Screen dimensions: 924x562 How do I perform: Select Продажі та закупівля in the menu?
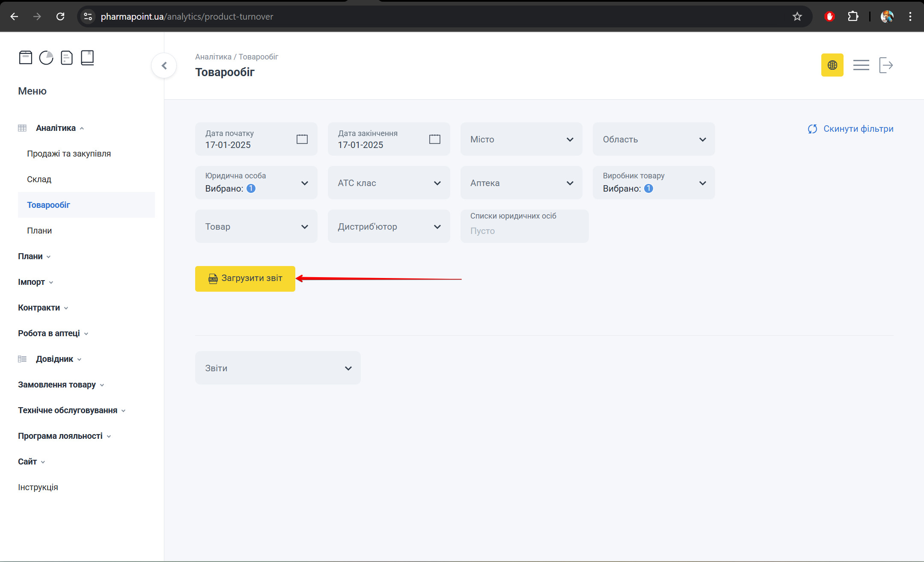tap(69, 154)
